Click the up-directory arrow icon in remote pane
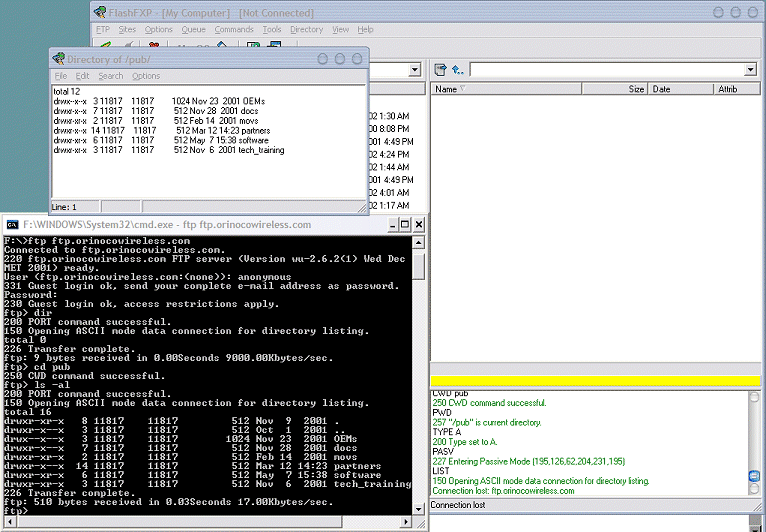 tap(456, 70)
